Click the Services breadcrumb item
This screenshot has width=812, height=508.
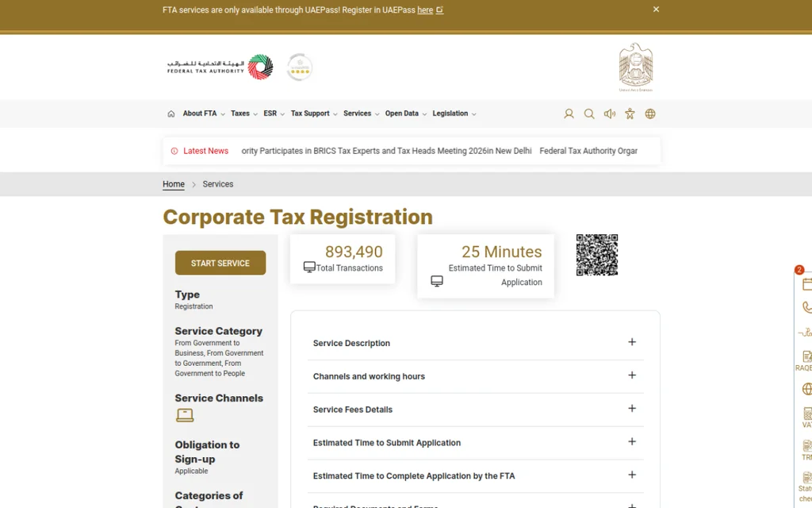tap(217, 184)
